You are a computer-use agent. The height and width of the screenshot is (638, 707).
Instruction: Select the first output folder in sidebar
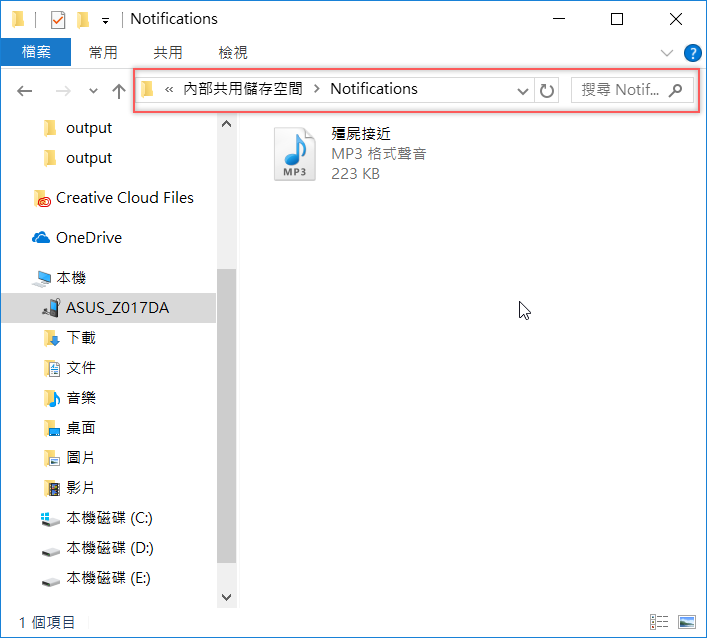(89, 128)
